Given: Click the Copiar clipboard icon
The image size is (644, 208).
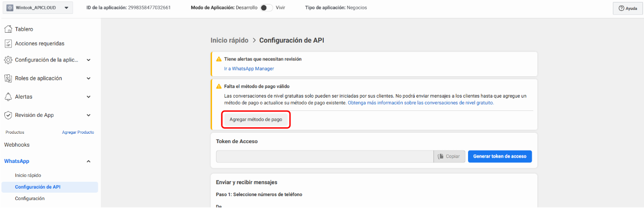Looking at the screenshot, I should pos(441,156).
